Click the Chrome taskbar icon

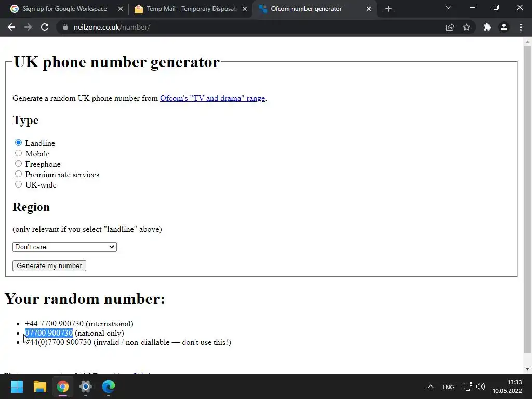63,387
